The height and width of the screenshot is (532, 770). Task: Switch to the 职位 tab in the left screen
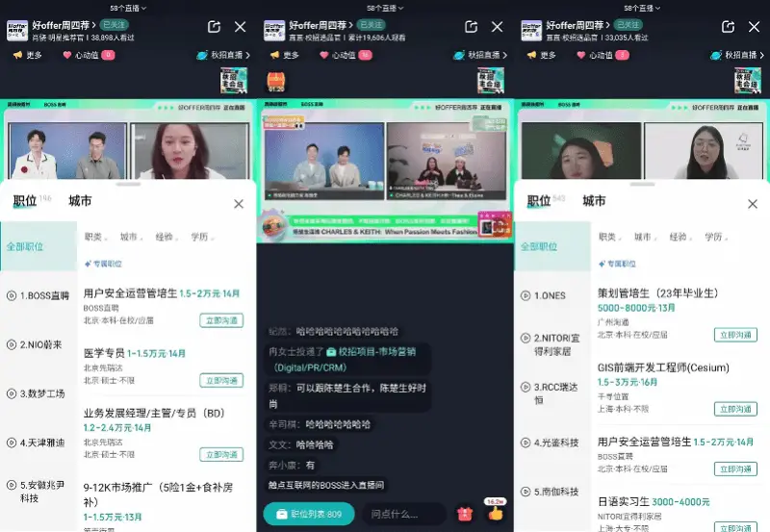25,201
